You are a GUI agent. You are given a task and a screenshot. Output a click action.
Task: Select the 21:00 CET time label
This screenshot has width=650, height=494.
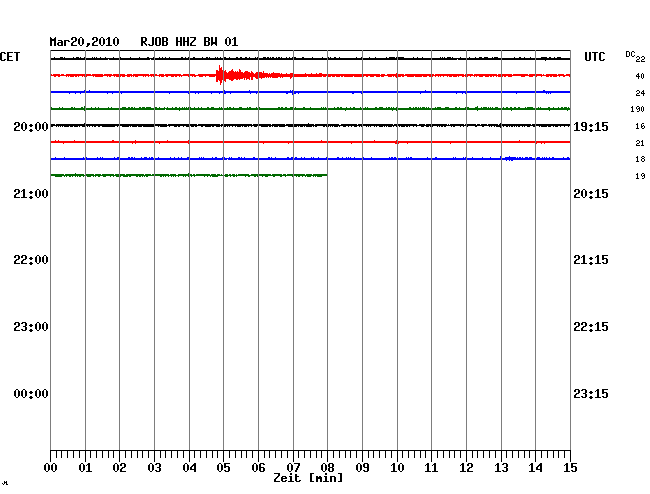pyautogui.click(x=31, y=194)
